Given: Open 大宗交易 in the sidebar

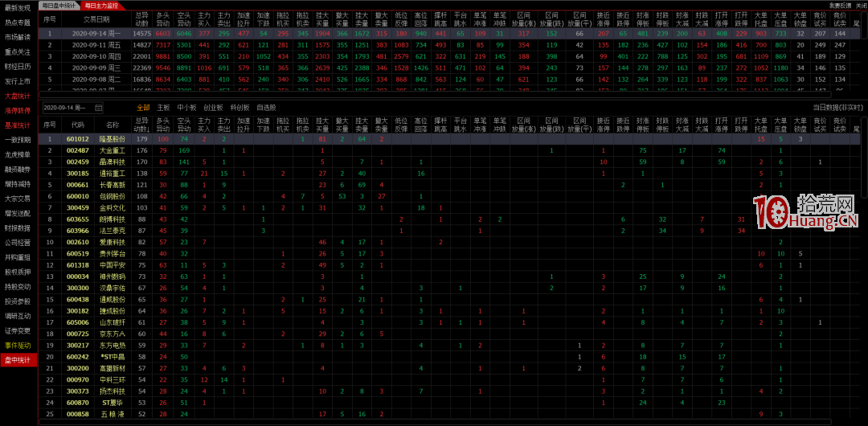Looking at the screenshot, I should pyautogui.click(x=18, y=199).
